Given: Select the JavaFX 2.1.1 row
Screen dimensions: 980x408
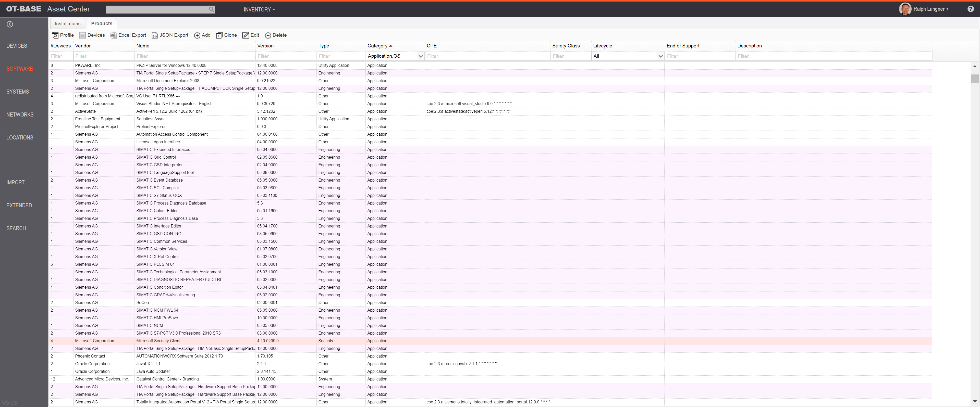Looking at the screenshot, I should (490, 364).
